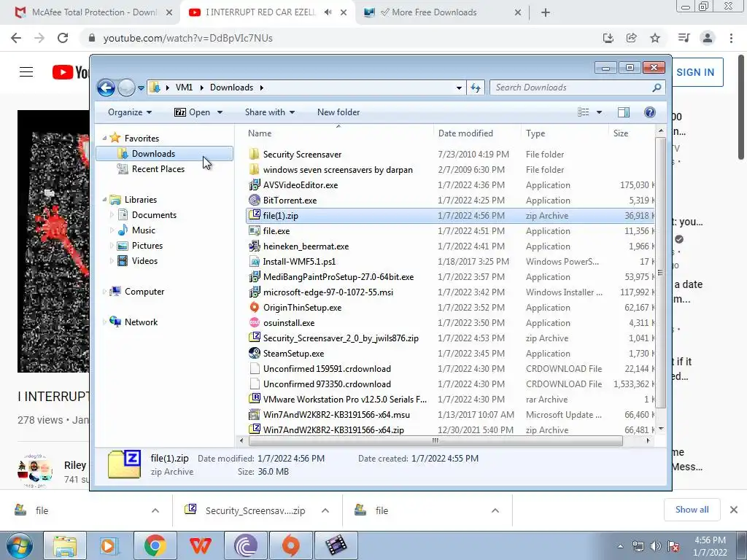Viewport: 747px width, 560px height.
Task: Click the Search Downloads field
Action: [577, 87]
